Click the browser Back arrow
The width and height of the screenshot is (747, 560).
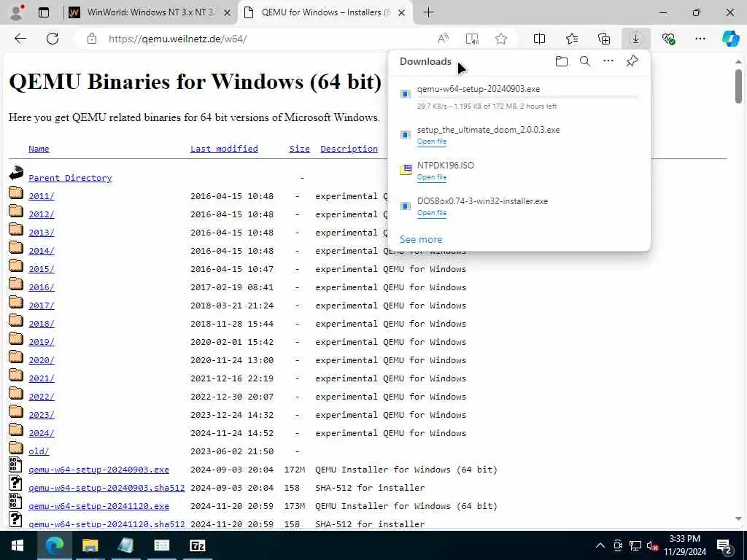[x=20, y=39]
